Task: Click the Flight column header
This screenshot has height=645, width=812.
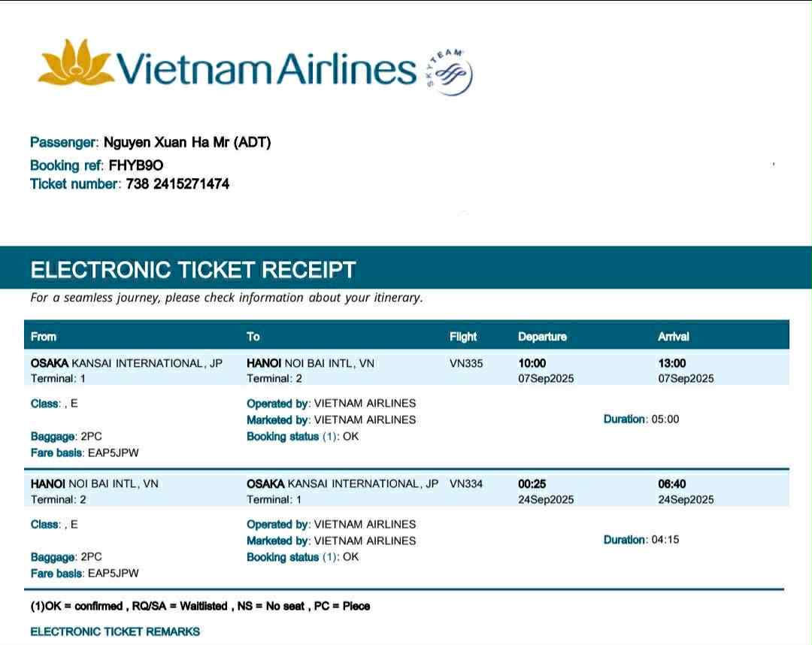Action: 463,337
